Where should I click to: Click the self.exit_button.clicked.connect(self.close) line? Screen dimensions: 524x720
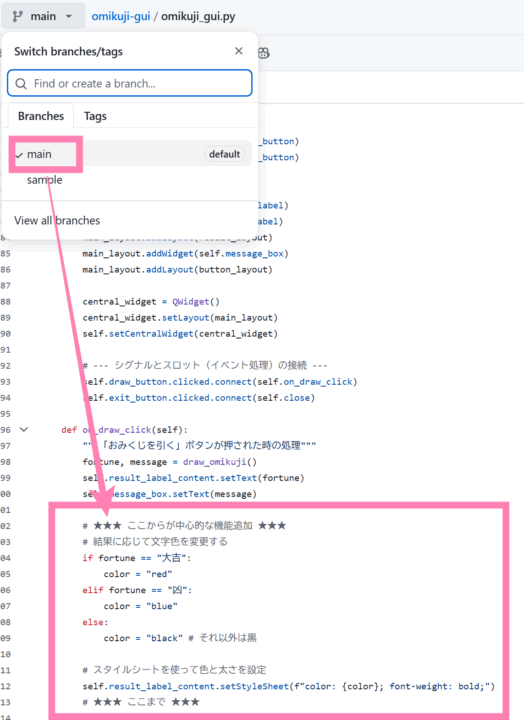[198, 398]
